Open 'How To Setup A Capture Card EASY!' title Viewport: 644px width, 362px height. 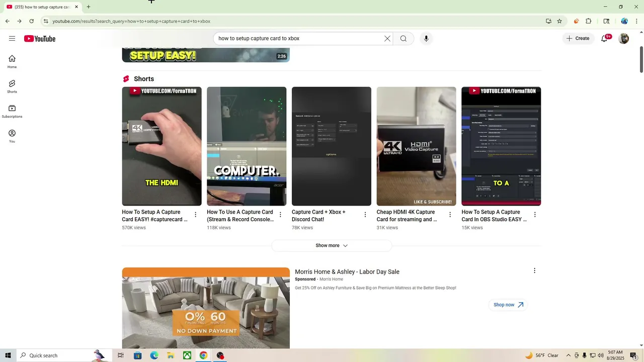pyautogui.click(x=155, y=216)
